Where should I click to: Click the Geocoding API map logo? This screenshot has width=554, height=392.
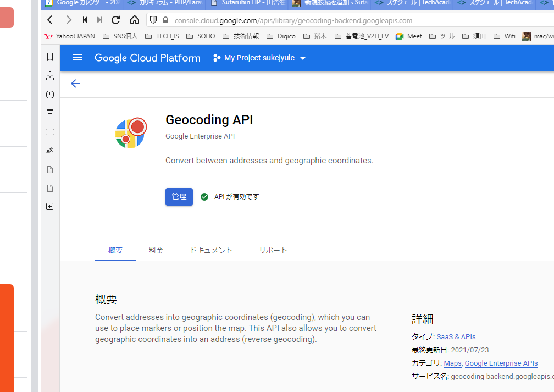[x=131, y=133]
